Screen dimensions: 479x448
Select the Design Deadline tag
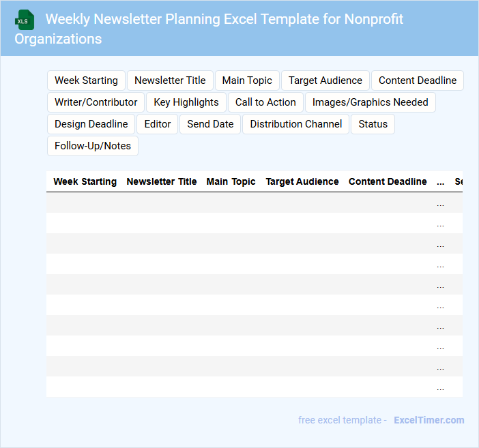coord(91,124)
